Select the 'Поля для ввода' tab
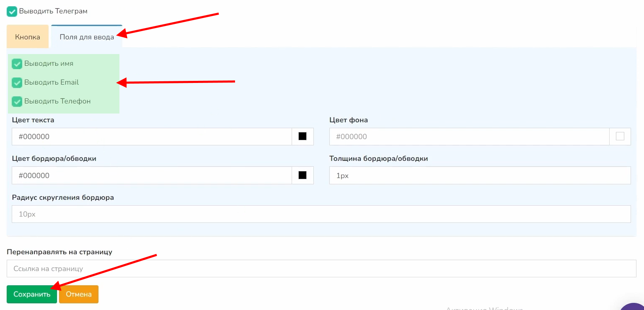Screen dimensions: 644x310 [87, 37]
